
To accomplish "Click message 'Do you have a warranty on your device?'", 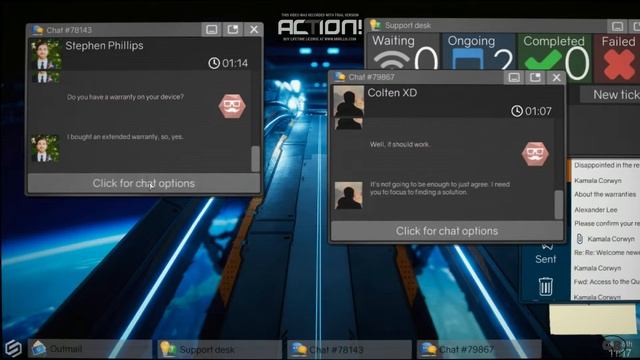I will click(x=125, y=97).
